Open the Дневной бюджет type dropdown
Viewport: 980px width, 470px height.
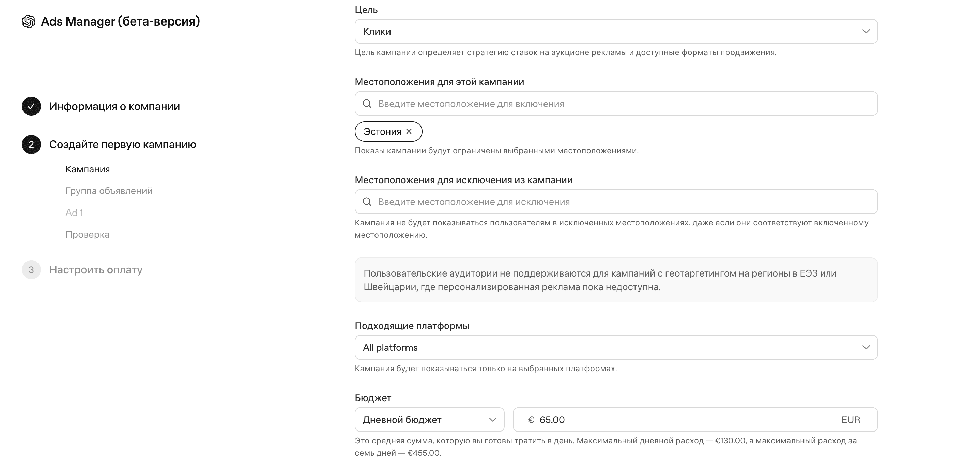(429, 420)
